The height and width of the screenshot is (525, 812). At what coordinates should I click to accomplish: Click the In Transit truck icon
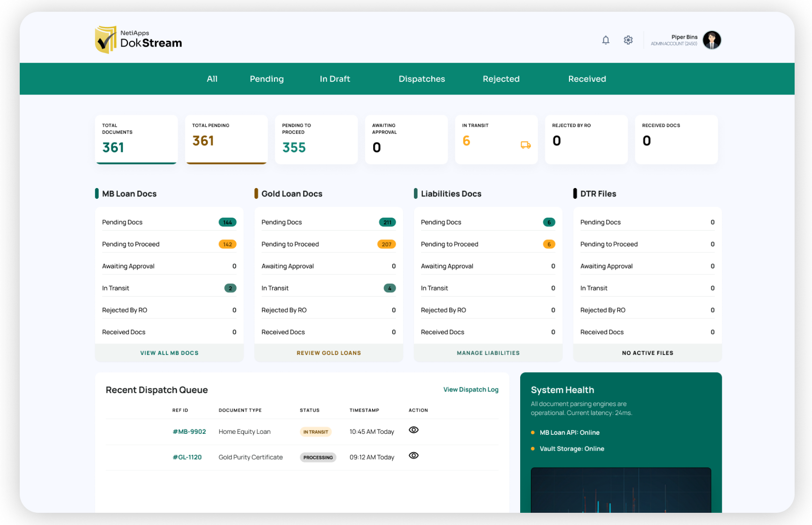tap(525, 145)
